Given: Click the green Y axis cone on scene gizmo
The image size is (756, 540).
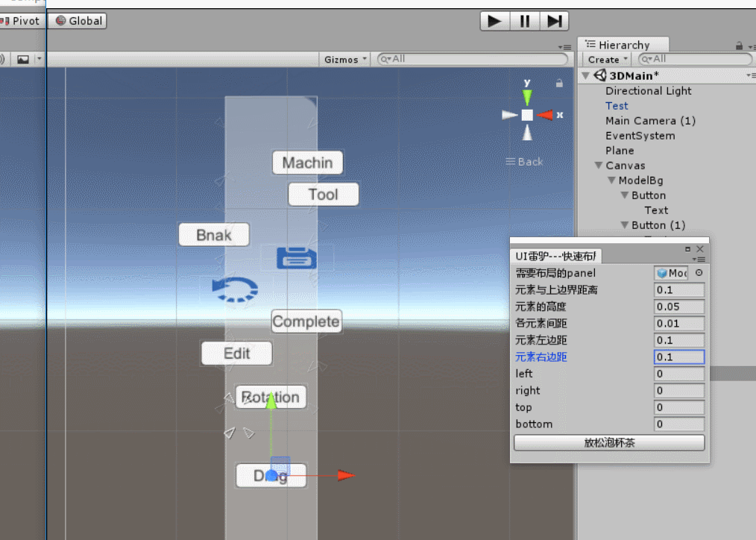Looking at the screenshot, I should 527,97.
